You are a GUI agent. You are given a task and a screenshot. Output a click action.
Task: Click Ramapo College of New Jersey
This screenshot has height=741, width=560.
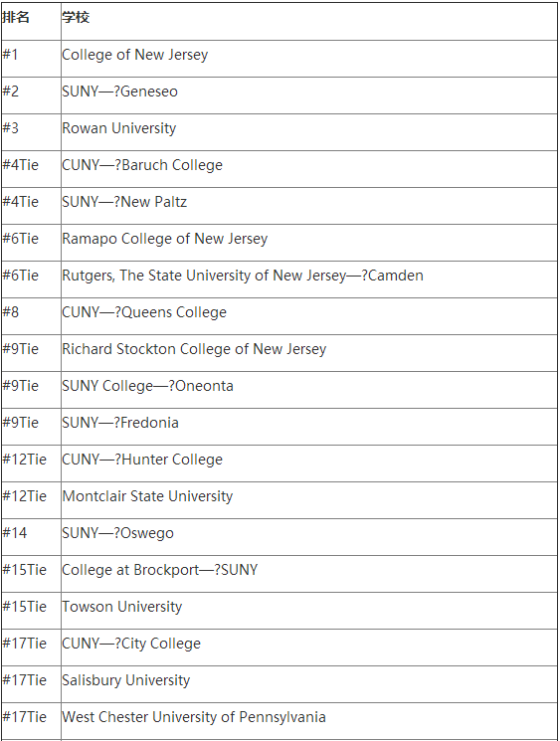(165, 239)
